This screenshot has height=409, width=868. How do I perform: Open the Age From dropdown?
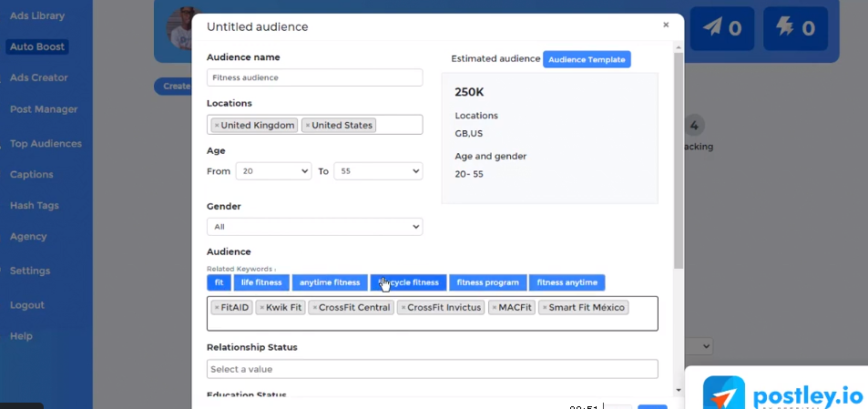pyautogui.click(x=273, y=171)
